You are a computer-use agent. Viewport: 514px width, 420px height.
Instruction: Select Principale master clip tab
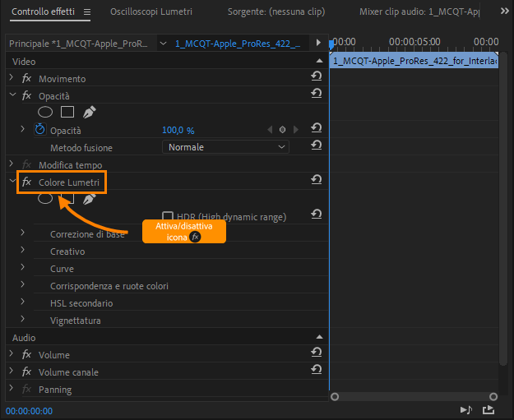coord(78,44)
